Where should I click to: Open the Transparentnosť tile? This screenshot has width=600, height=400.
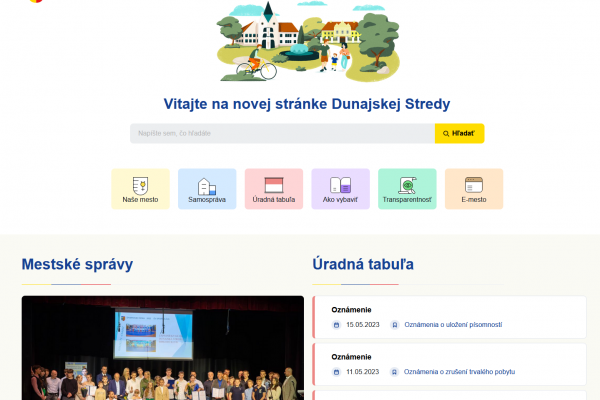click(407, 189)
